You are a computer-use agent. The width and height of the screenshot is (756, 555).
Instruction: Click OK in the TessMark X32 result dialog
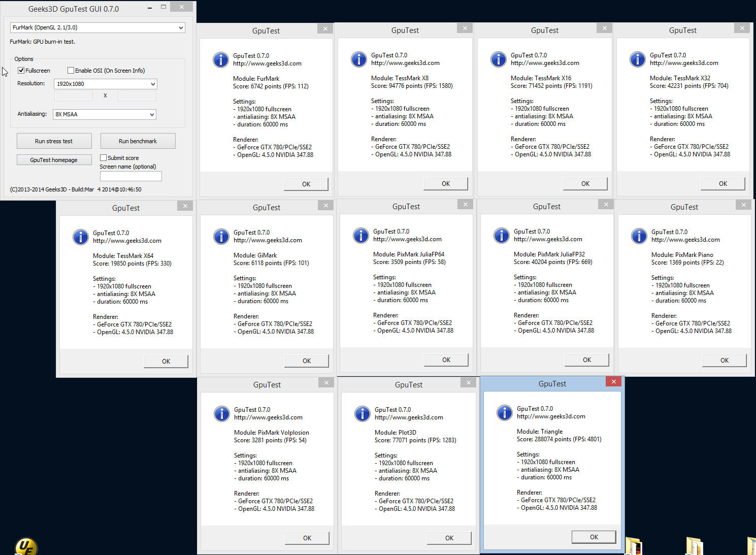pyautogui.click(x=723, y=184)
